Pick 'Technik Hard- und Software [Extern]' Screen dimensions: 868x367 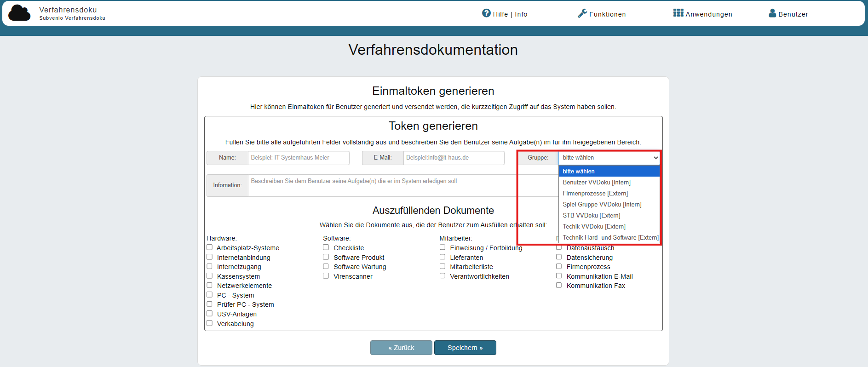(609, 237)
